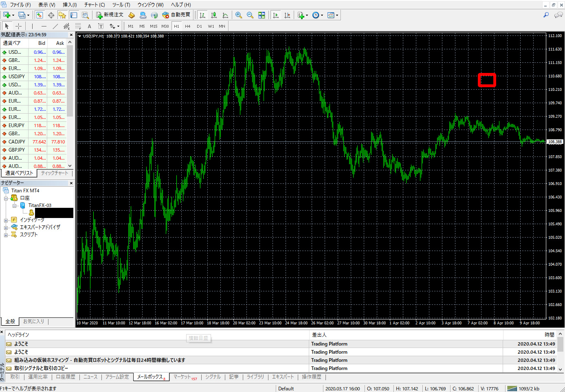Toggle the 自動売買 auto trading button

click(x=176, y=15)
